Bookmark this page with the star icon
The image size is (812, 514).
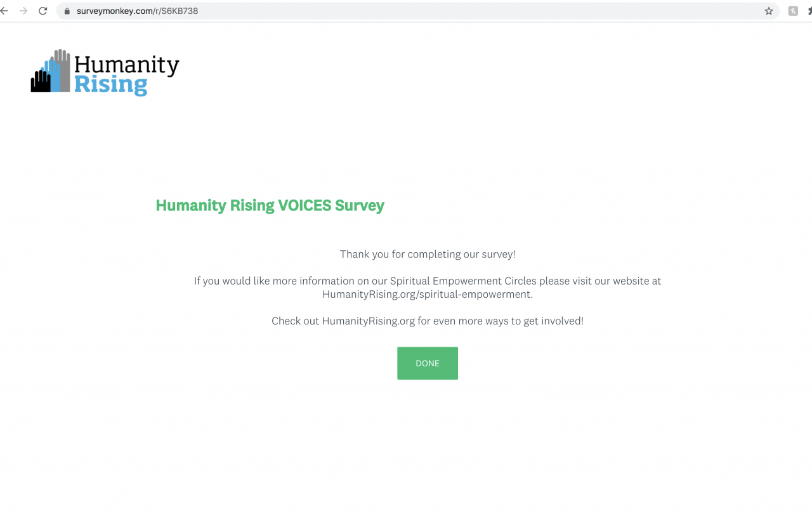[x=769, y=11]
